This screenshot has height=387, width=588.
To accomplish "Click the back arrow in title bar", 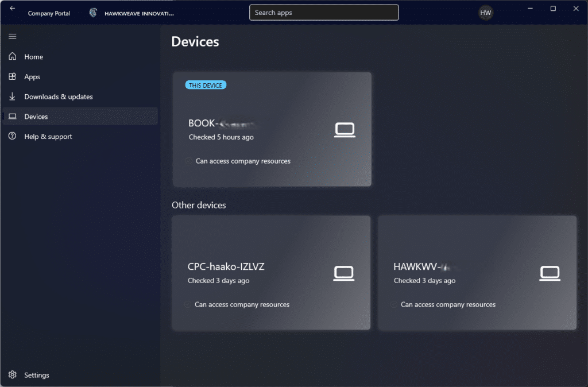I will click(13, 9).
